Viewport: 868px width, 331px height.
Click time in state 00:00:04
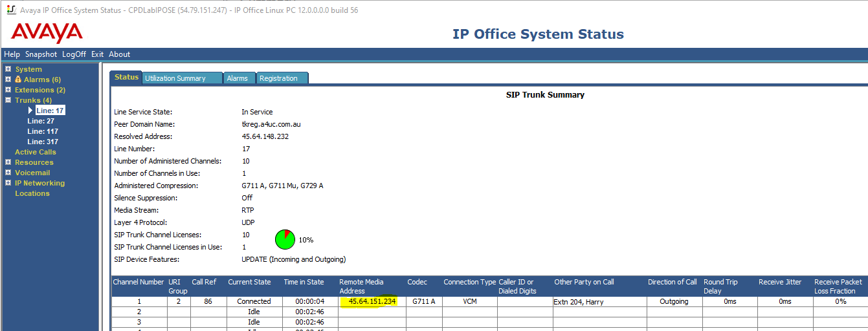[309, 301]
